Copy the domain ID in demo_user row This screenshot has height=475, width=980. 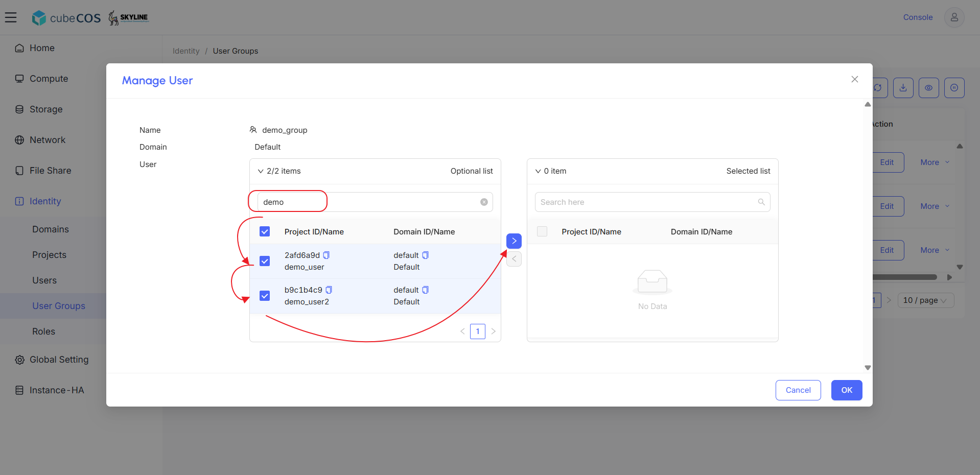tap(425, 255)
